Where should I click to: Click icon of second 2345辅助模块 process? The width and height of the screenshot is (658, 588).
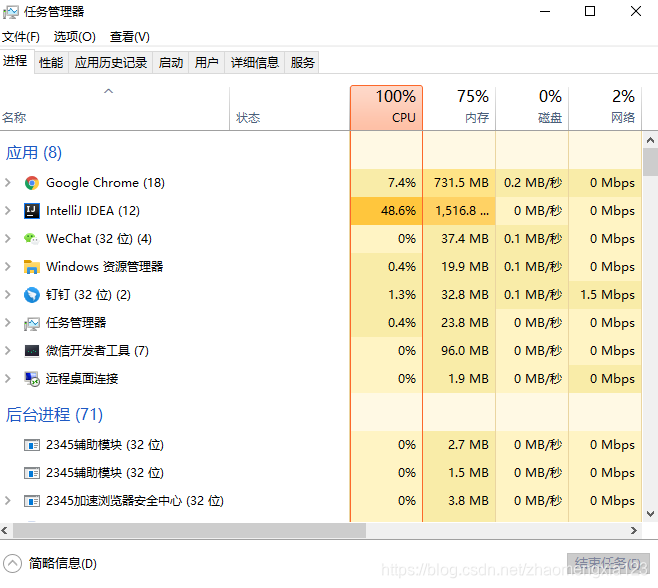[31, 473]
